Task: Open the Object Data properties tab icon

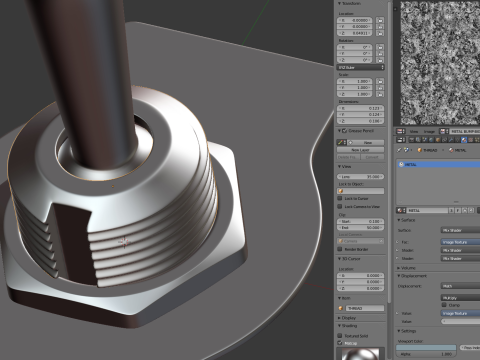Action: pyautogui.click(x=457, y=140)
